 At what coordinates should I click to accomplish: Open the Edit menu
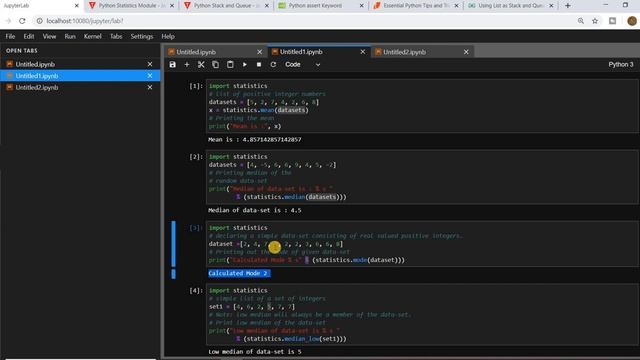(x=29, y=36)
